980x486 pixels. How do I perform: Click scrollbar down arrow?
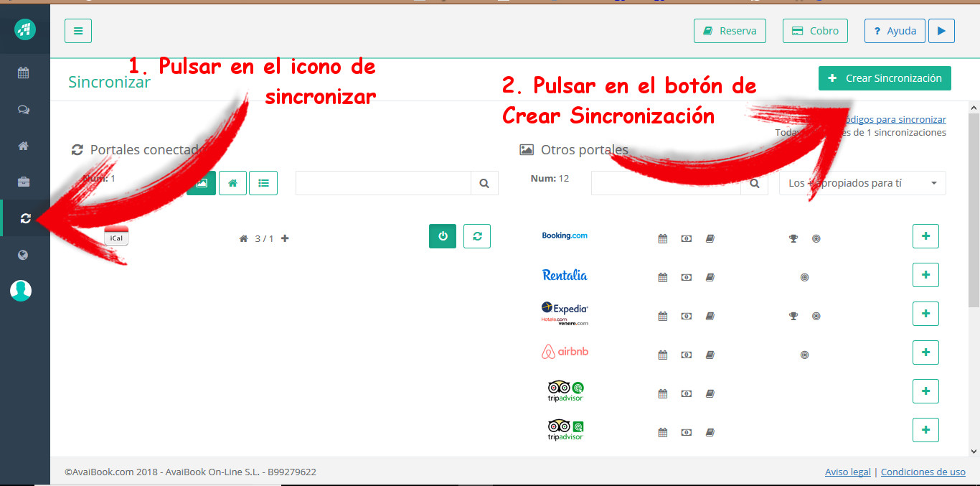tap(974, 451)
